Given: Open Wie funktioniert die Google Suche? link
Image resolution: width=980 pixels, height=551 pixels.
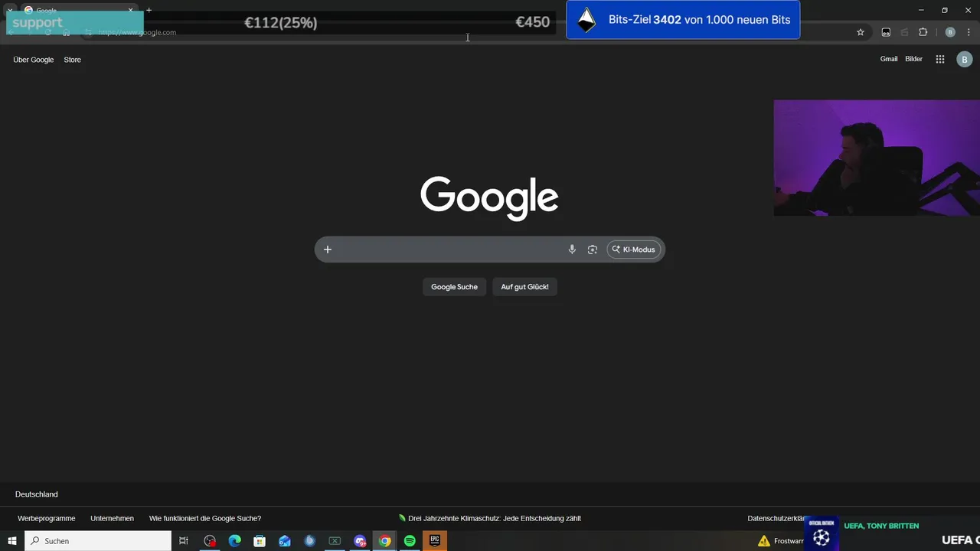Looking at the screenshot, I should (205, 518).
